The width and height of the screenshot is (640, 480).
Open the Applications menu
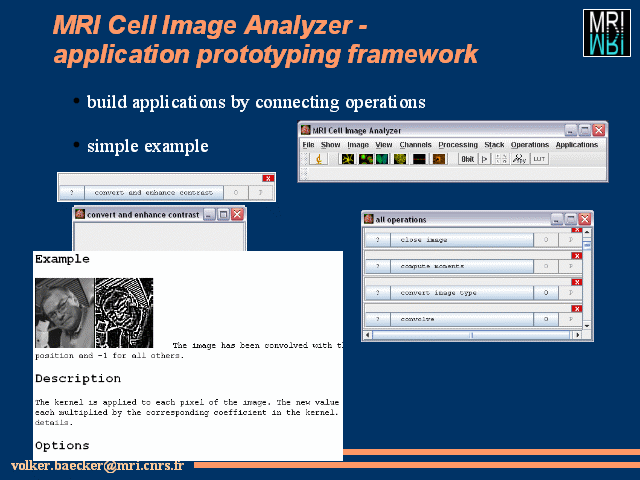coord(577,145)
